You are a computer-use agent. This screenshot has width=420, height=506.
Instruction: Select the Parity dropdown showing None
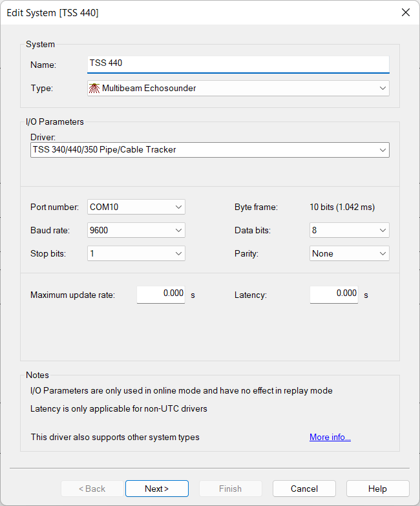coord(349,253)
